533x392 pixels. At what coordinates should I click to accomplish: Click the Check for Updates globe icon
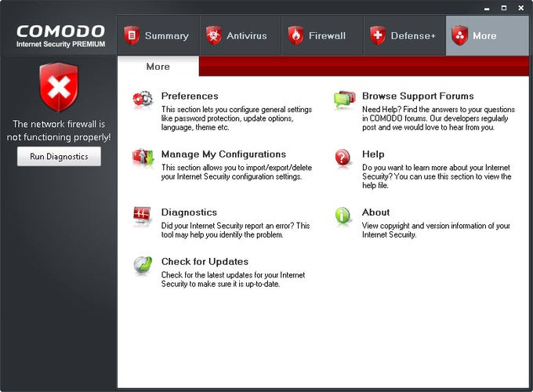point(143,265)
